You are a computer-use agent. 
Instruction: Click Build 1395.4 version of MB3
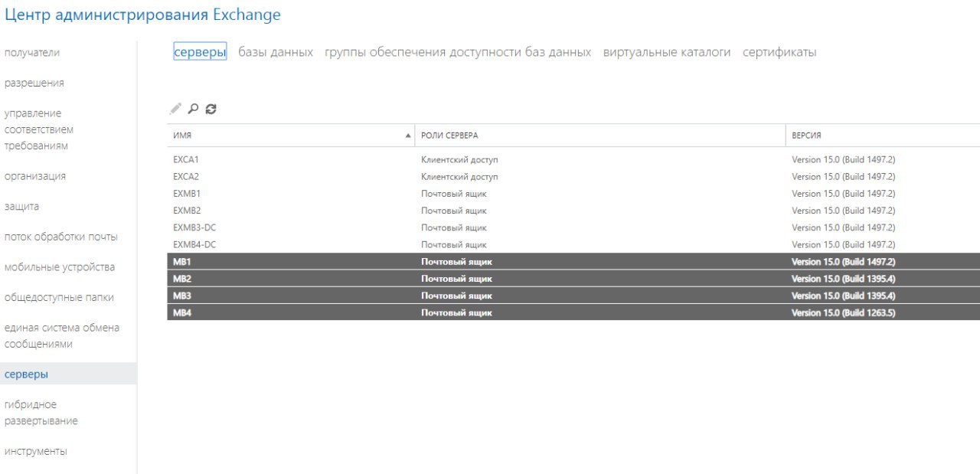844,296
